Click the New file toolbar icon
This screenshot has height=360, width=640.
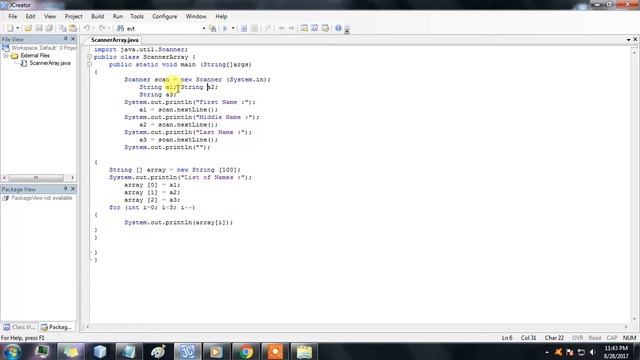coord(9,28)
